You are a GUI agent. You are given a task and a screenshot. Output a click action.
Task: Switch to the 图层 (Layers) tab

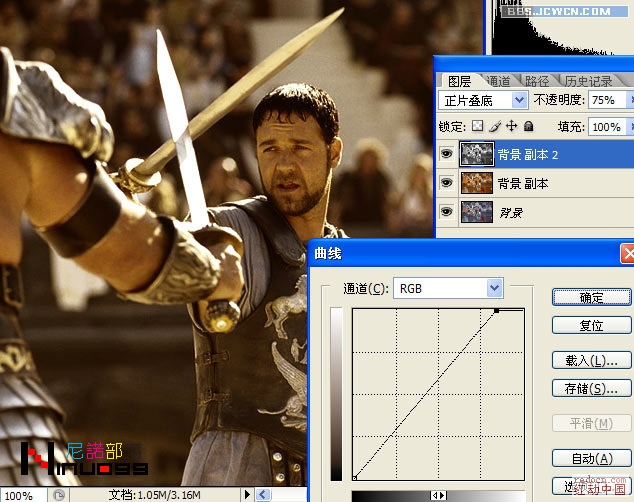[x=459, y=81]
